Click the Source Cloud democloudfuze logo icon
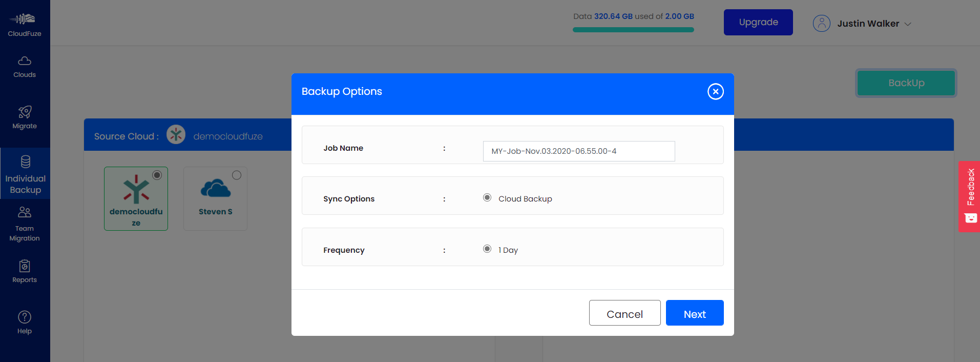This screenshot has width=980, height=362. tap(176, 135)
